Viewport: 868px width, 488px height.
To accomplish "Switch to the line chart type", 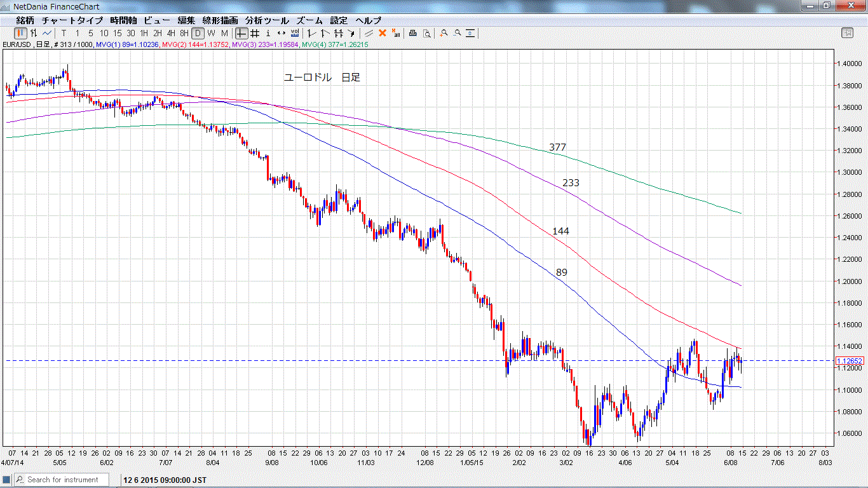I will (47, 33).
